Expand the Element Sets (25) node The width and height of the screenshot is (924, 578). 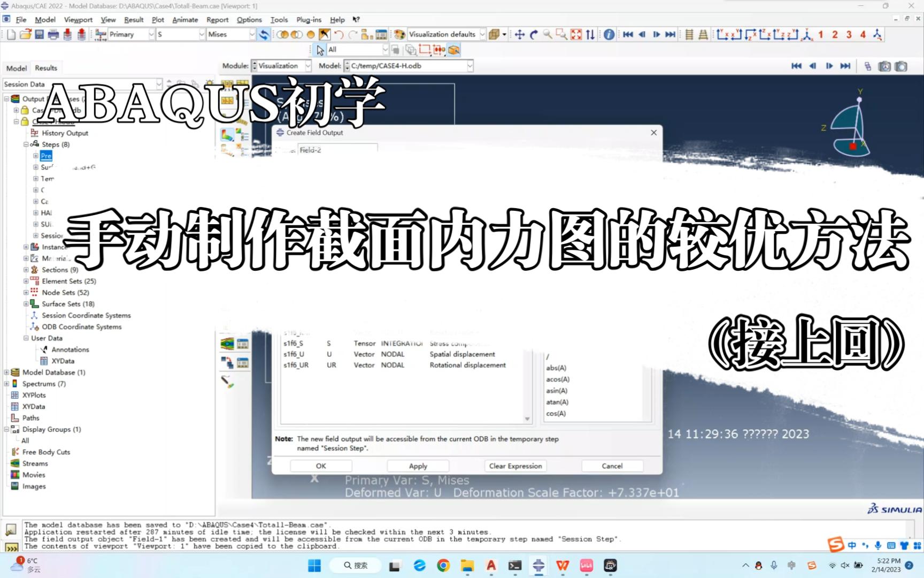click(26, 281)
